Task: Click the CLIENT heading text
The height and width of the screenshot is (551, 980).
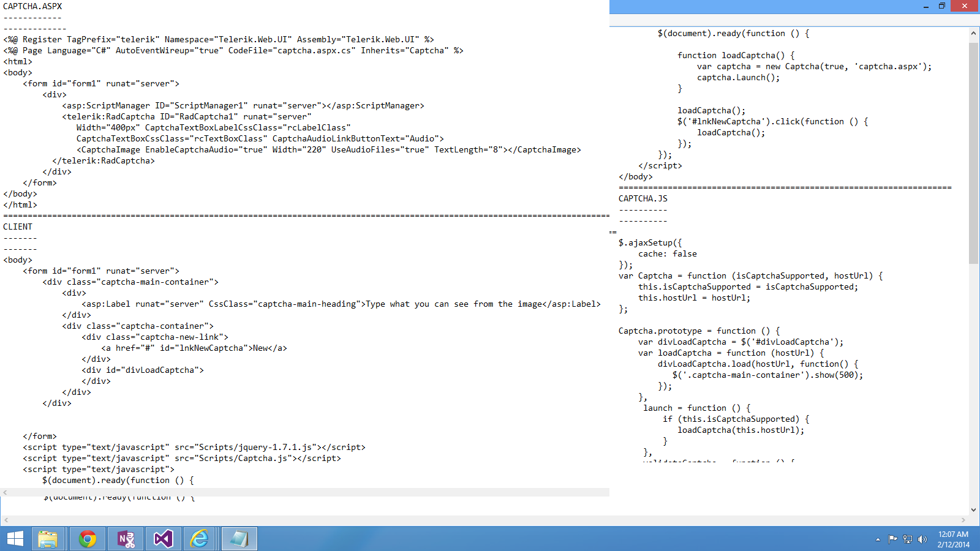Action: pyautogui.click(x=18, y=227)
